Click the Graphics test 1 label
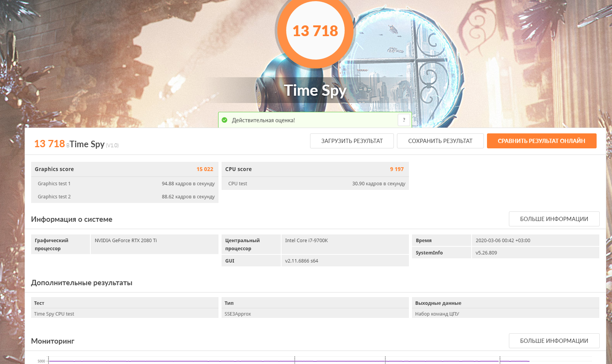612x364 pixels. pos(54,184)
